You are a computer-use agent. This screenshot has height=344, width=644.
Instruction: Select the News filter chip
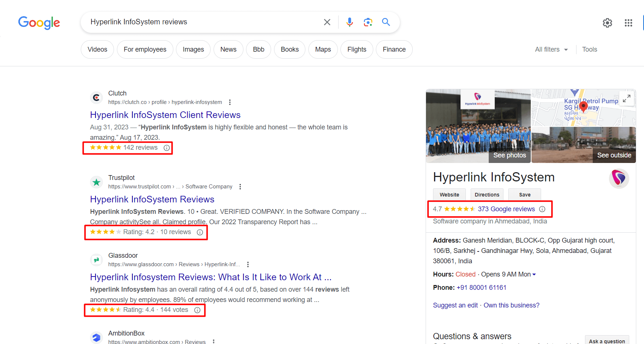228,49
